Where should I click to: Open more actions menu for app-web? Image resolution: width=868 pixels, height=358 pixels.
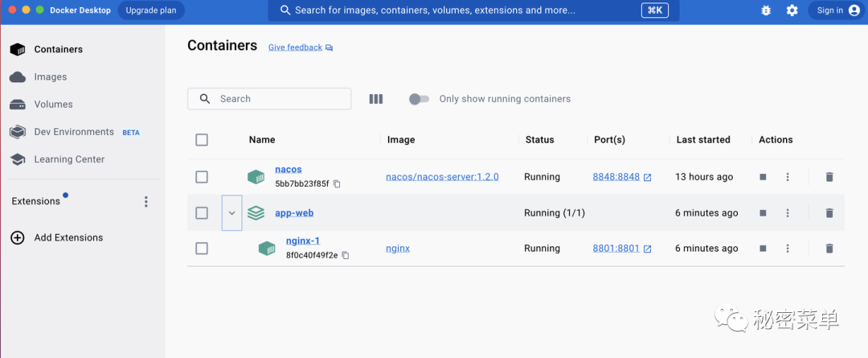(x=787, y=213)
